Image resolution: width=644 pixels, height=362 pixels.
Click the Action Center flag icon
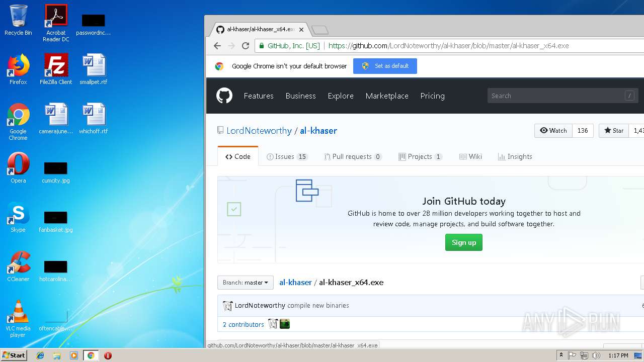(x=572, y=355)
